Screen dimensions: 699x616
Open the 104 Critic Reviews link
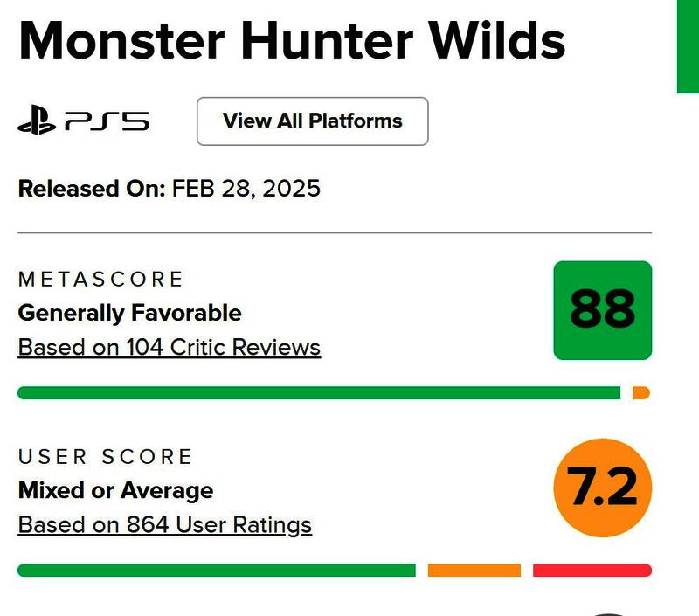pyautogui.click(x=170, y=348)
